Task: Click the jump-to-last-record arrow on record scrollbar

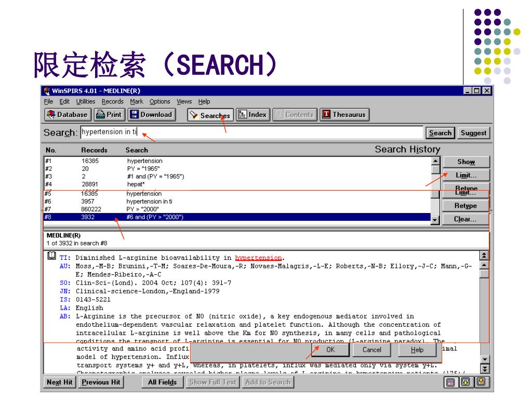Action: (485, 369)
